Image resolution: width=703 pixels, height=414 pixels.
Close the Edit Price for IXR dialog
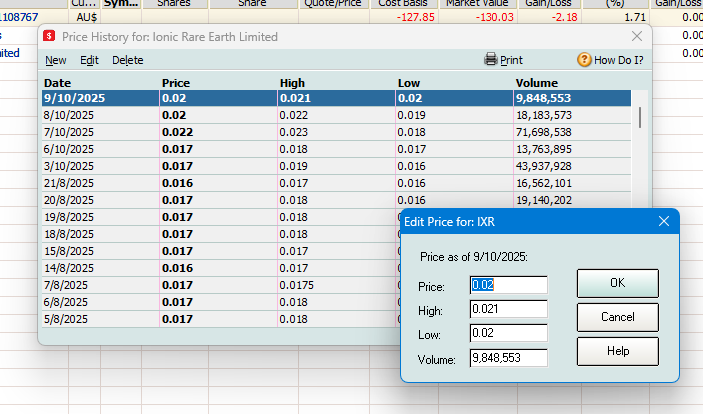click(x=664, y=221)
